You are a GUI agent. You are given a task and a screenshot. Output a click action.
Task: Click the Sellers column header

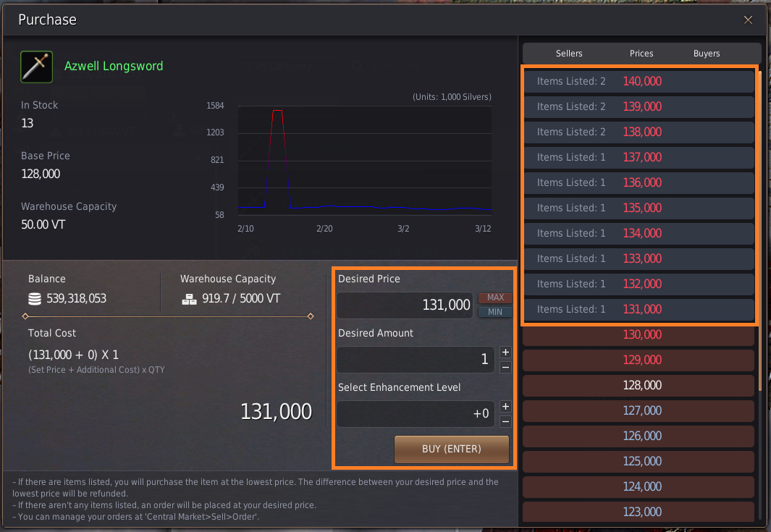pos(569,54)
